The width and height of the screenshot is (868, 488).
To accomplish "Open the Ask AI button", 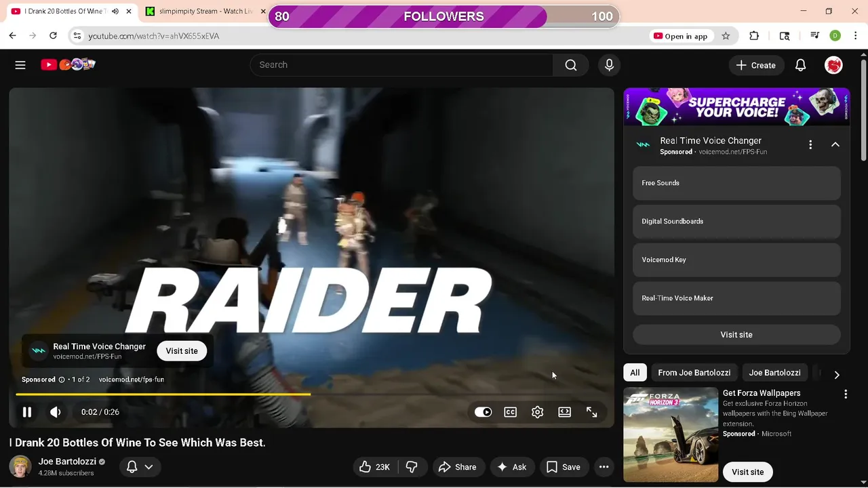I will point(512,467).
